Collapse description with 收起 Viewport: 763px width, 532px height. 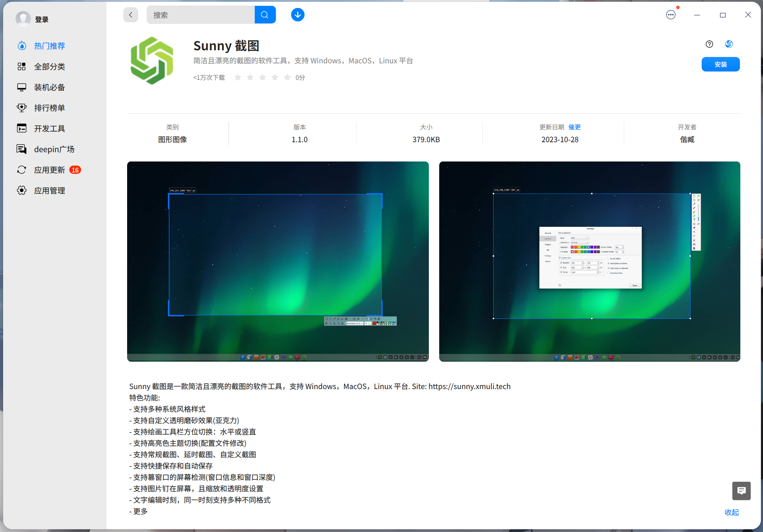pos(731,512)
